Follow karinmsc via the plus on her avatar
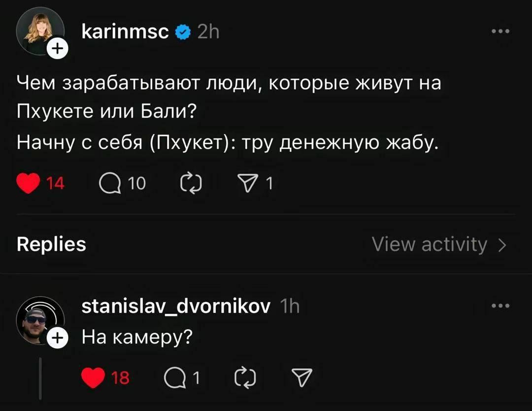This screenshot has height=411, width=532. pyautogui.click(x=59, y=48)
